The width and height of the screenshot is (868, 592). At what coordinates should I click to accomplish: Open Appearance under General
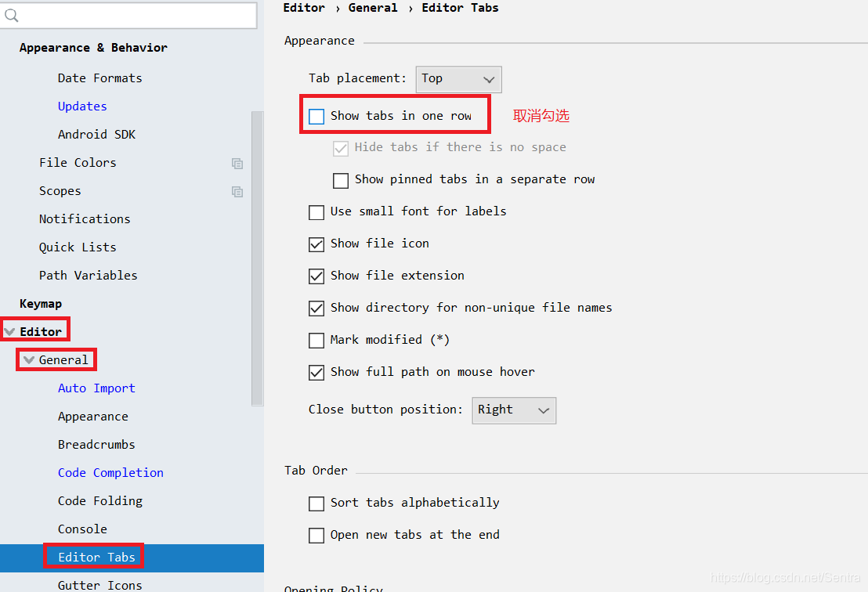tap(93, 417)
